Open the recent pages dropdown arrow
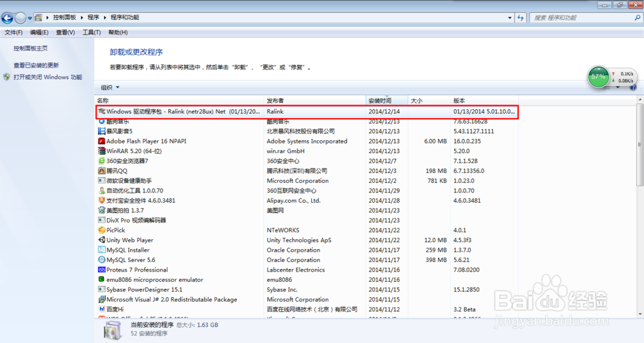644x343 pixels. tap(30, 18)
